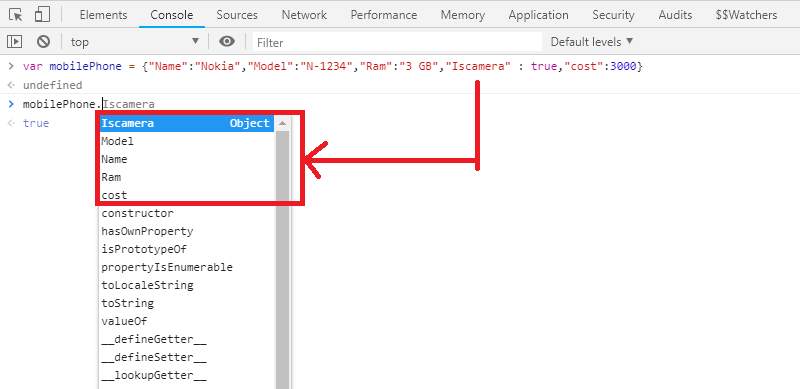Select cost autocomplete suggestion
800x389 pixels.
click(x=187, y=195)
